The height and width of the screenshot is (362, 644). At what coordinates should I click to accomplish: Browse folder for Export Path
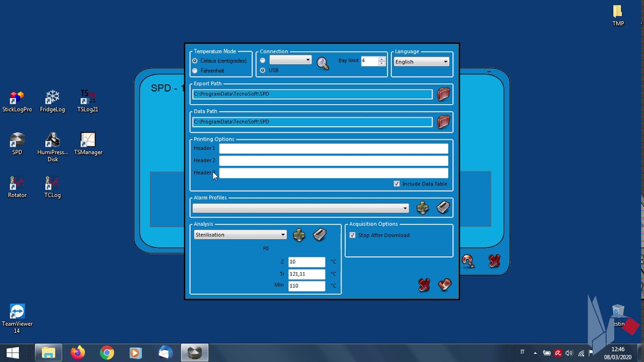click(x=443, y=94)
